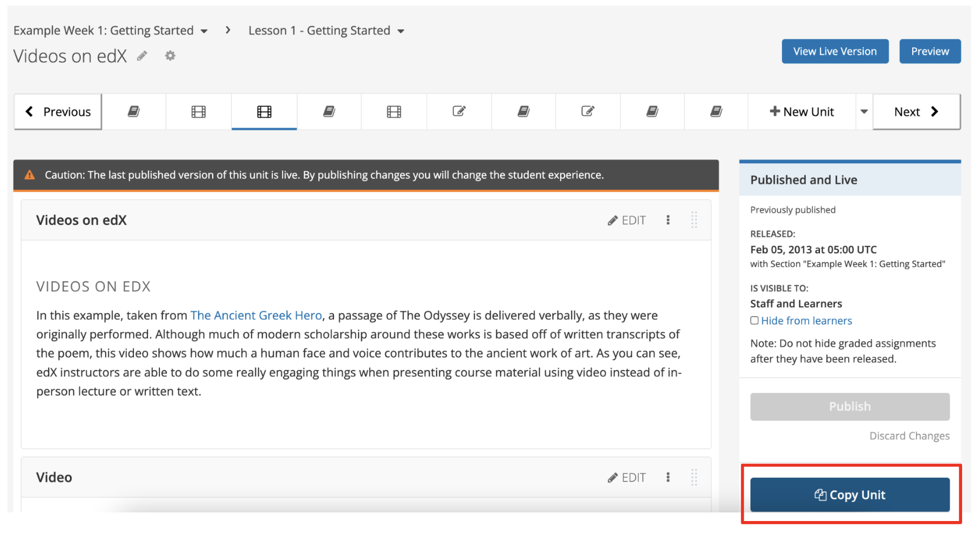The image size is (980, 540).
Task: Click the View Live Version button
Action: 835,51
